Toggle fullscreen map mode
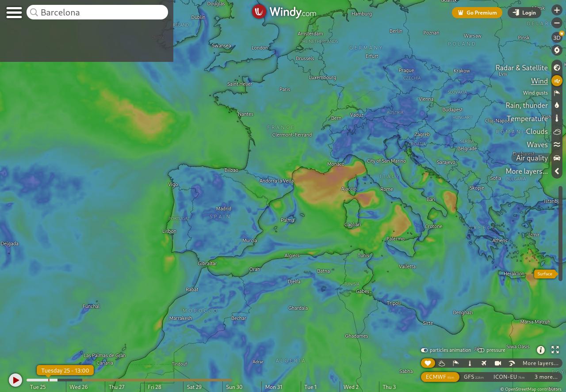Screen dimensions: 566x392 [555, 350]
